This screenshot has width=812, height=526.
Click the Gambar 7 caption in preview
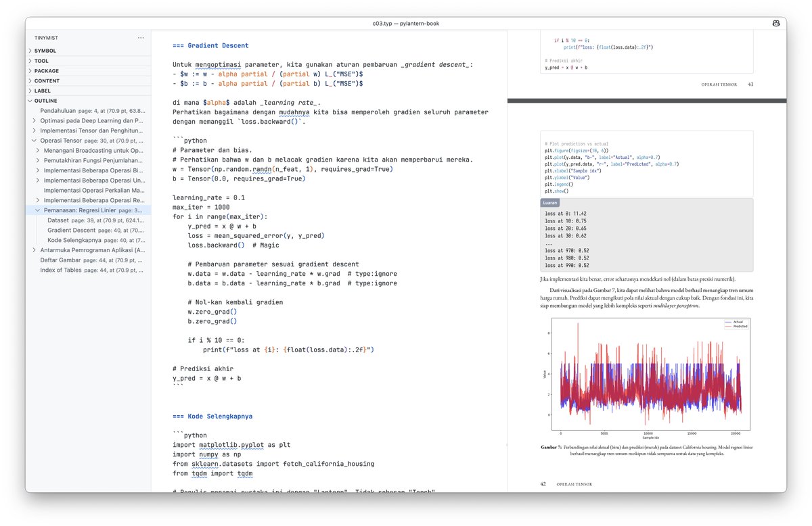click(647, 450)
